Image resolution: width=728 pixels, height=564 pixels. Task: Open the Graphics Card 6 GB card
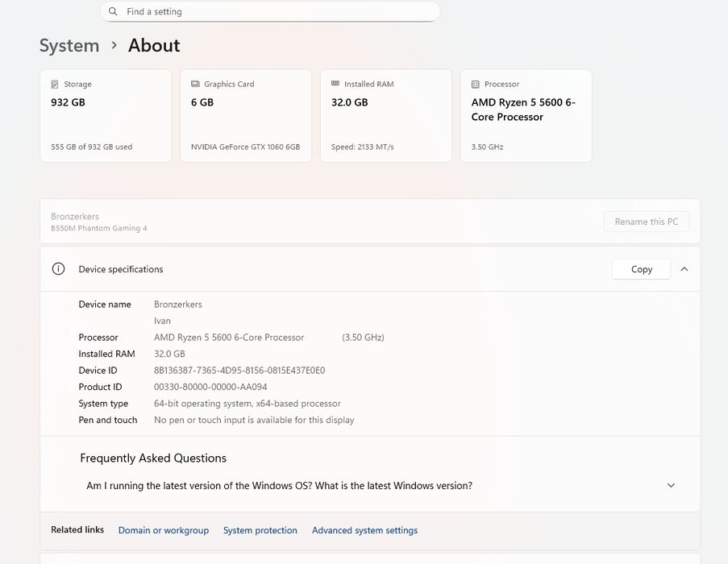246,116
